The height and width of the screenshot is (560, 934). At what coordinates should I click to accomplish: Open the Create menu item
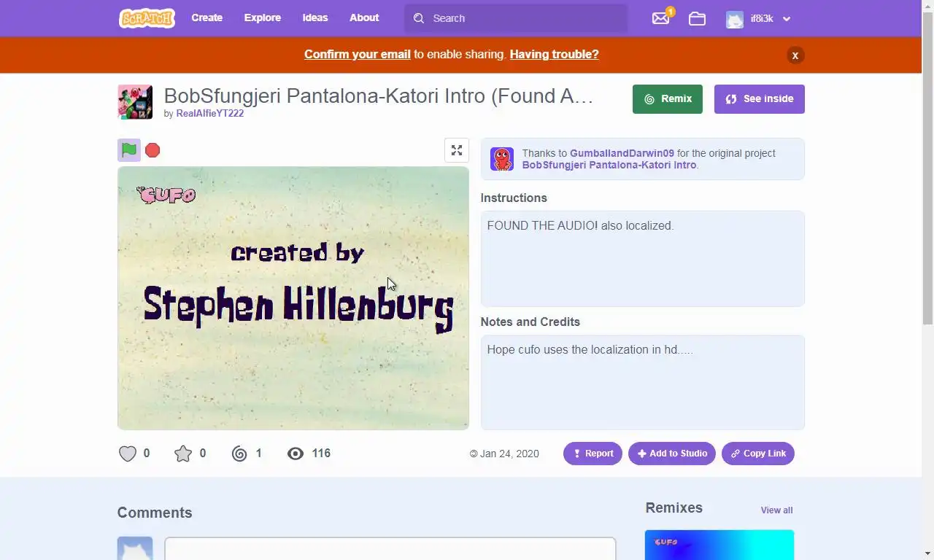207,17
